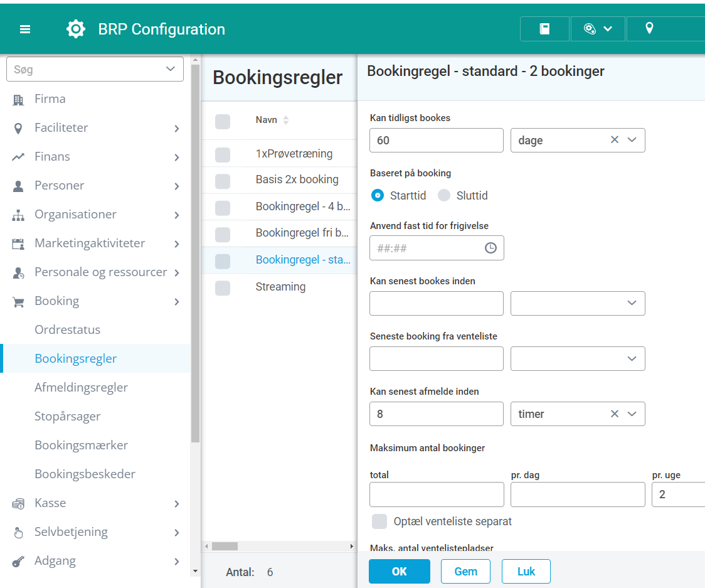Check the Streaming row checkbox
The width and height of the screenshot is (705, 588).
tap(223, 287)
